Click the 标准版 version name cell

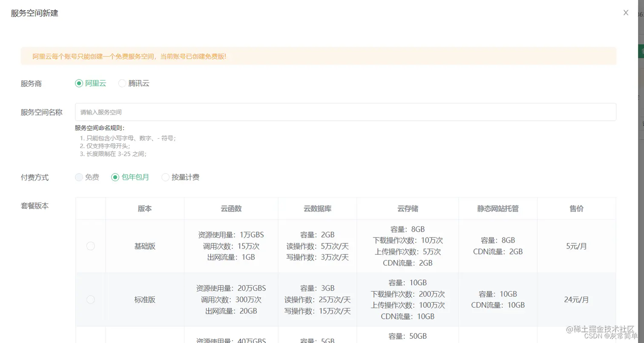pyautogui.click(x=145, y=300)
